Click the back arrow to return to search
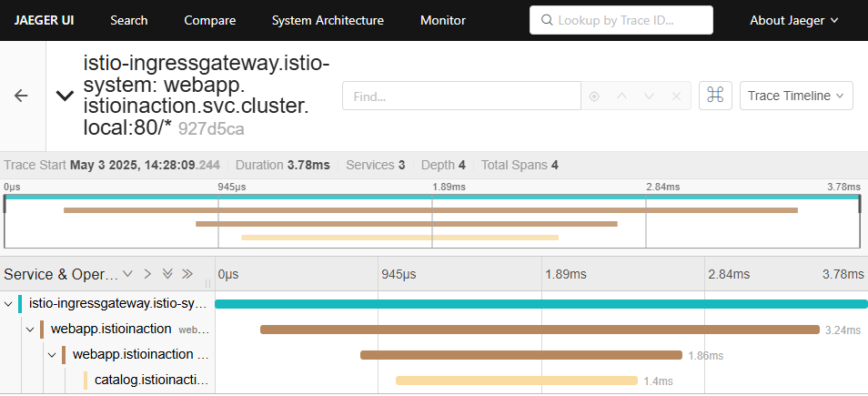Screen dimensions: 868x396 pyautogui.click(x=21, y=96)
